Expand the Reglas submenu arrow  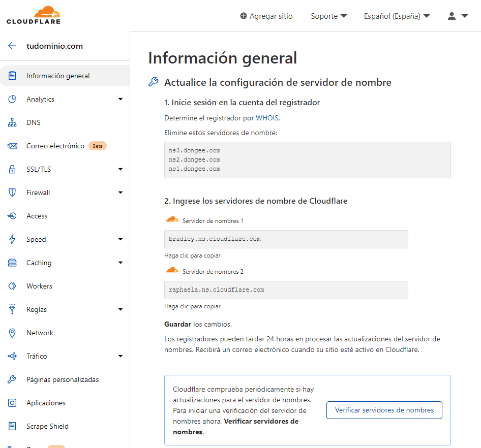tap(121, 309)
